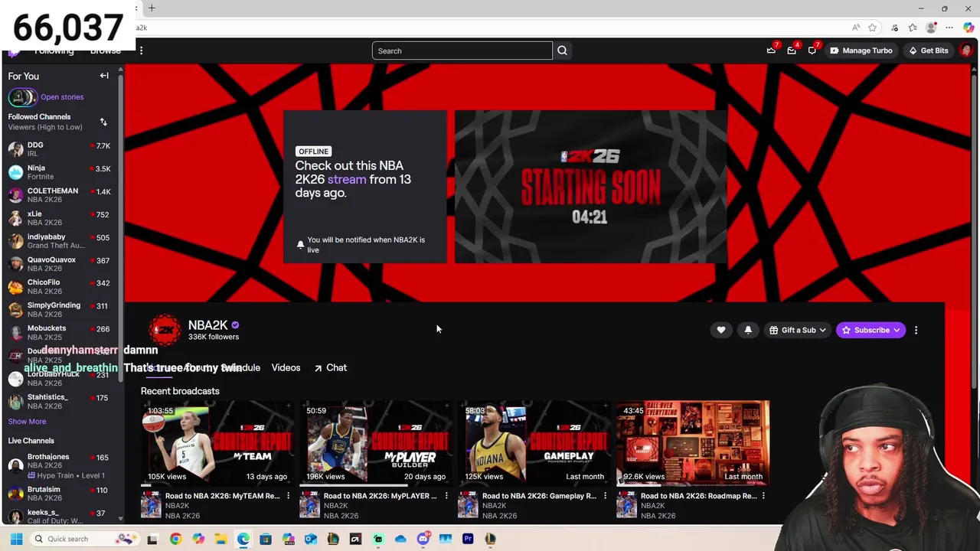This screenshot has width=980, height=551.
Task: Open the Roadmap Report 43:45 thumbnail
Action: coord(693,443)
